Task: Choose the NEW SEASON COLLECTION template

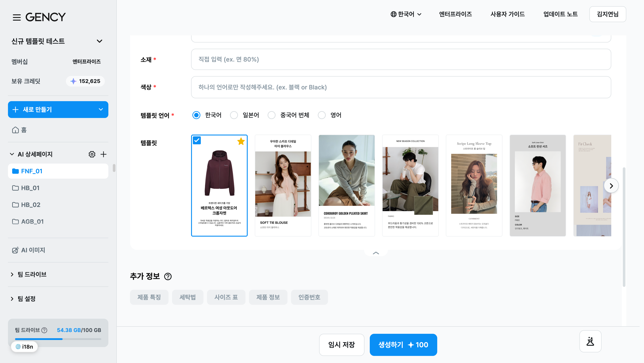Action: (x=410, y=186)
